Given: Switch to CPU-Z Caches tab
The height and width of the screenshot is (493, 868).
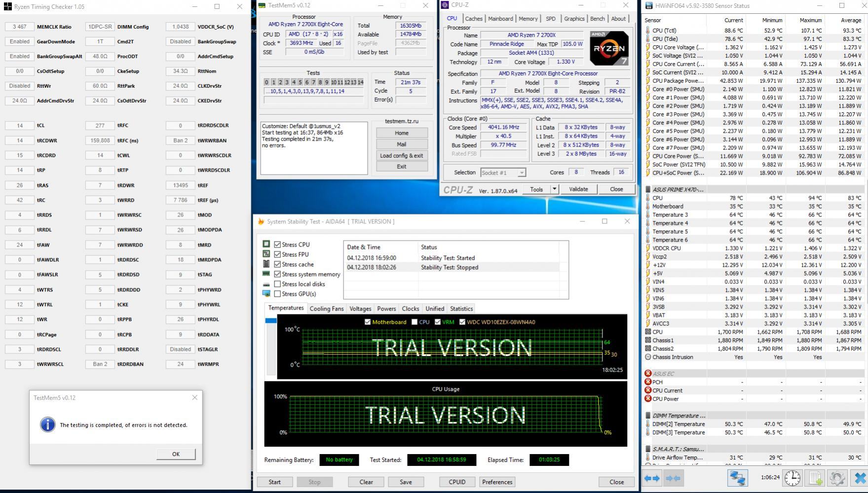Looking at the screenshot, I should click(474, 19).
